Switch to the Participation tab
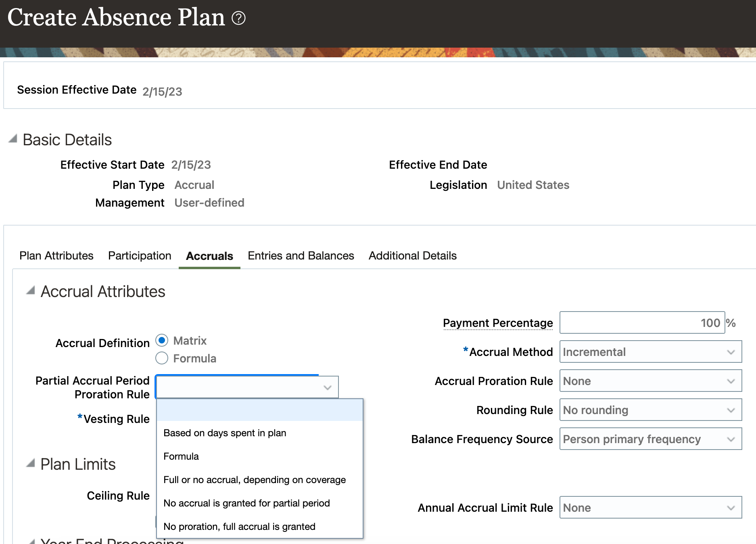 click(140, 256)
